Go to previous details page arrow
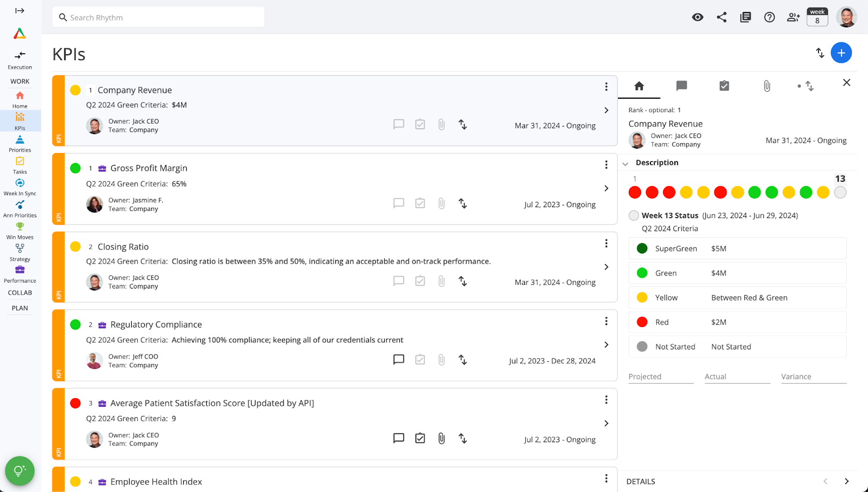 coord(825,481)
